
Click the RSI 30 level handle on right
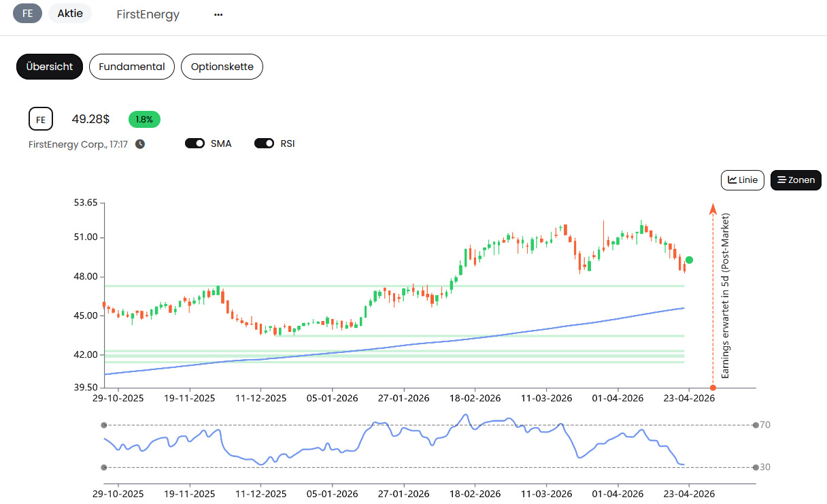756,467
